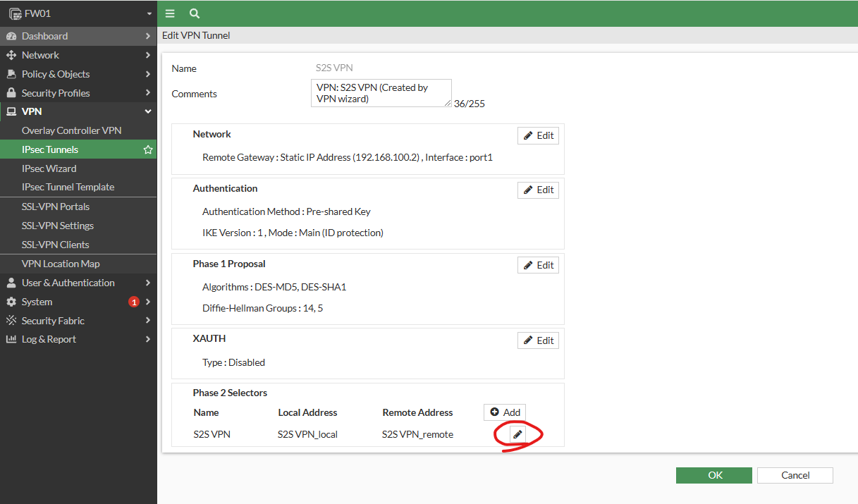Click S2S VPN_local address text
Image resolution: width=858 pixels, height=504 pixels.
307,434
